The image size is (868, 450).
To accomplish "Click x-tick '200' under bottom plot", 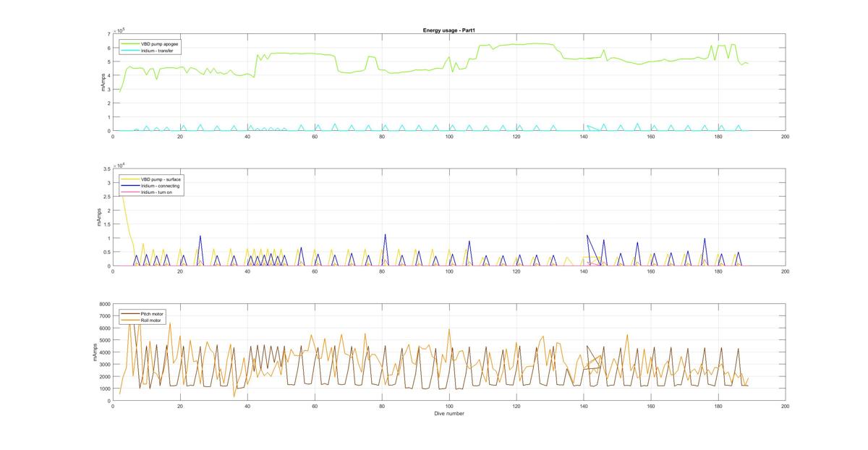I will coord(786,406).
